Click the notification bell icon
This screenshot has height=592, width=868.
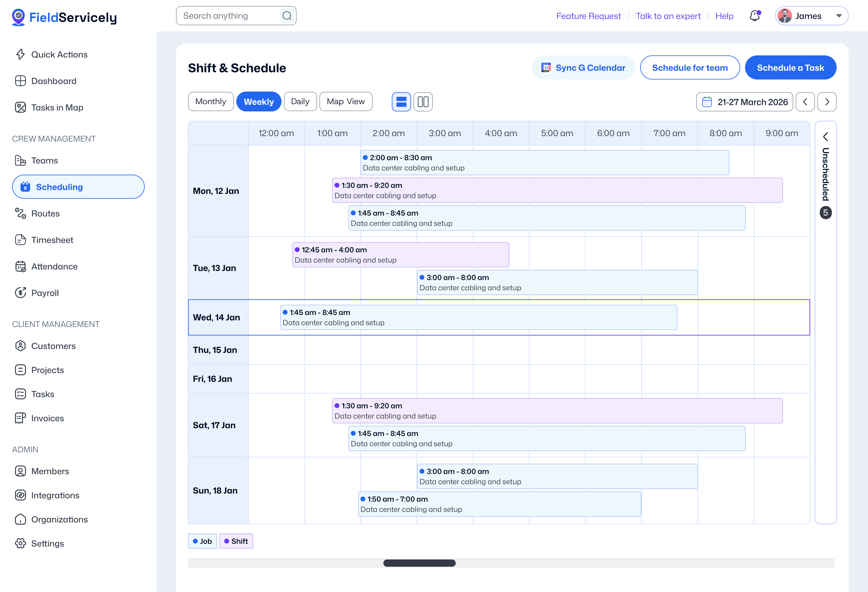tap(754, 16)
